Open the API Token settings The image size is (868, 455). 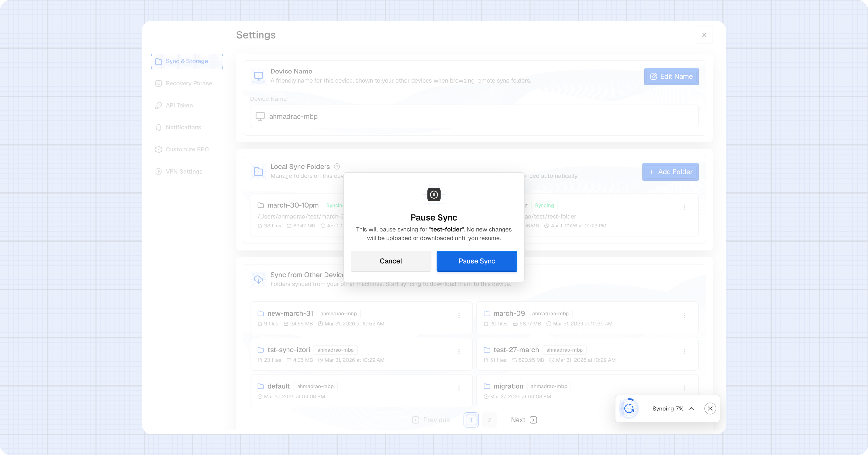click(179, 105)
